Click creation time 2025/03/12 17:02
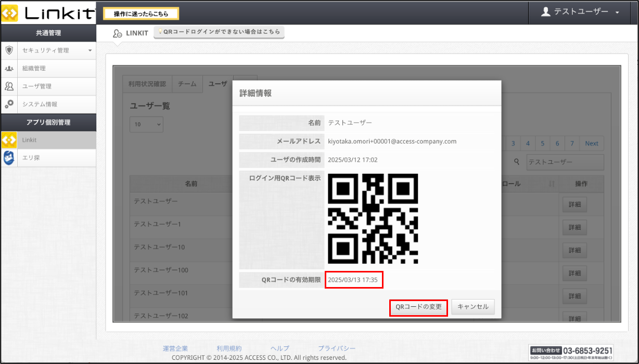The height and width of the screenshot is (364, 639). (353, 160)
